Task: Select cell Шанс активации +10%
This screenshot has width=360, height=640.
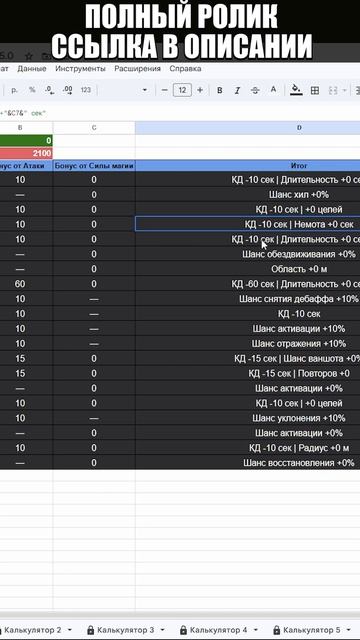Action: click(248, 329)
